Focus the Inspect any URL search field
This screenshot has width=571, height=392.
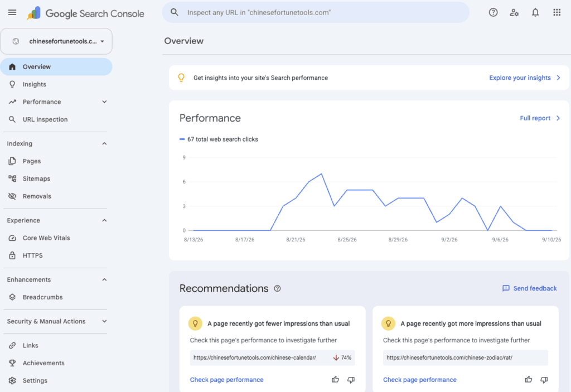316,12
